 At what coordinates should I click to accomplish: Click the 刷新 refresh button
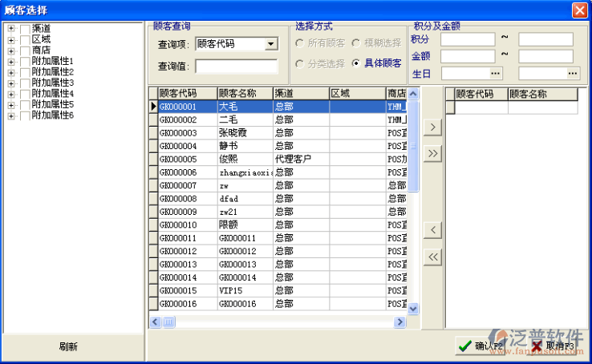pos(69,346)
